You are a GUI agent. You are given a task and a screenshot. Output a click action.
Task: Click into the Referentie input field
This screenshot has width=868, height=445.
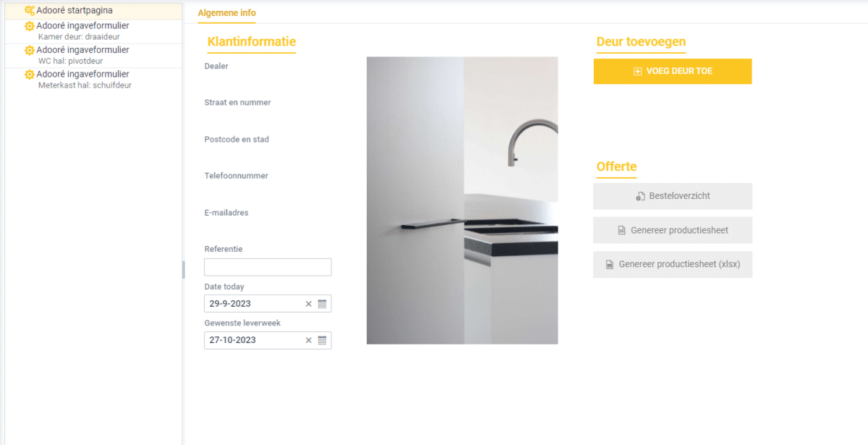[x=268, y=267]
